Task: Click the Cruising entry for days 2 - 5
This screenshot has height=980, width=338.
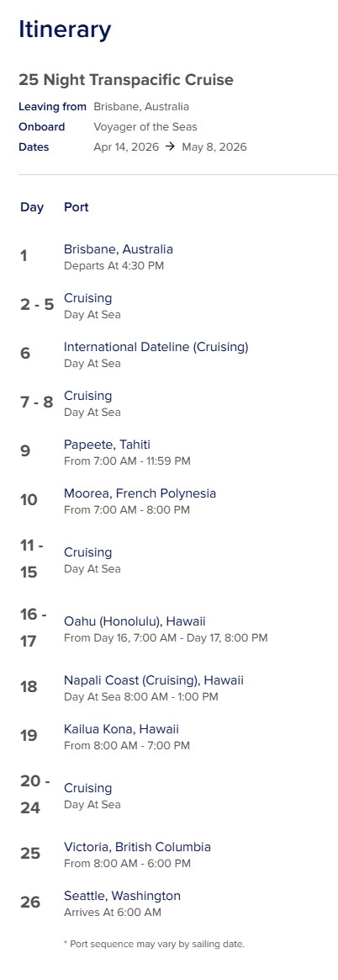Action: (x=88, y=298)
